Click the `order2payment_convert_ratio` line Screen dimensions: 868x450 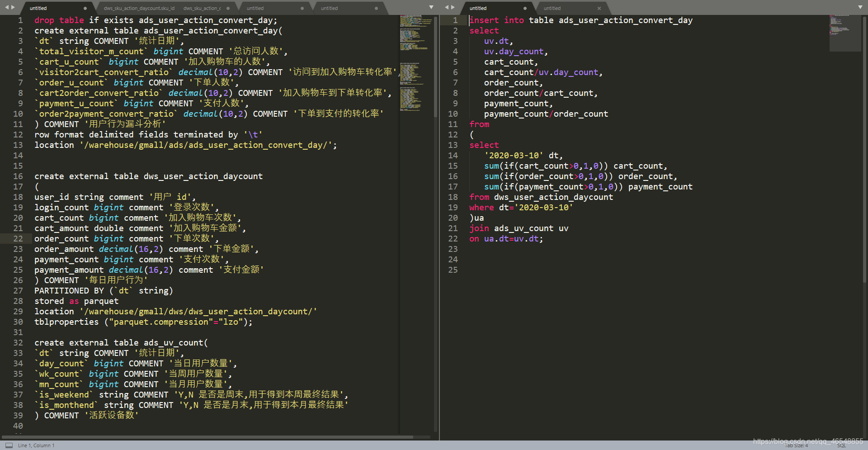[209, 114]
